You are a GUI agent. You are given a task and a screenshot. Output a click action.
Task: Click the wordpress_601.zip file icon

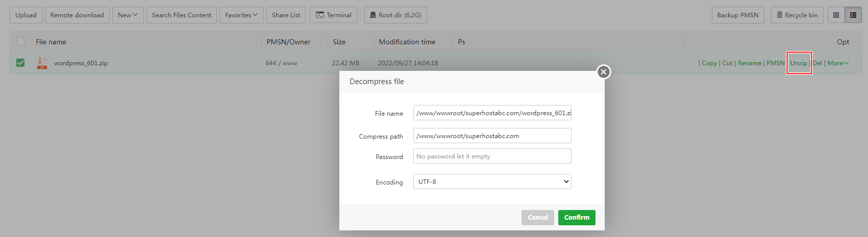(x=42, y=63)
